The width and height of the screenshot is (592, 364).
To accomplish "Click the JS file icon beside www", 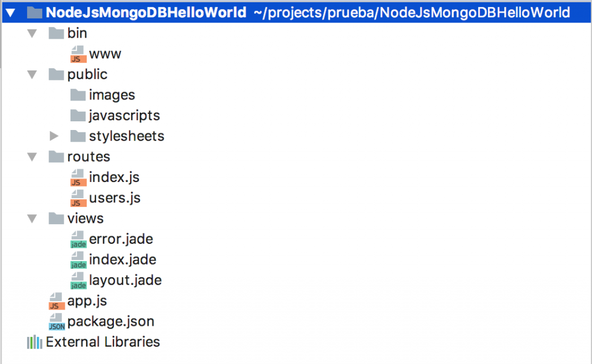I will point(78,54).
